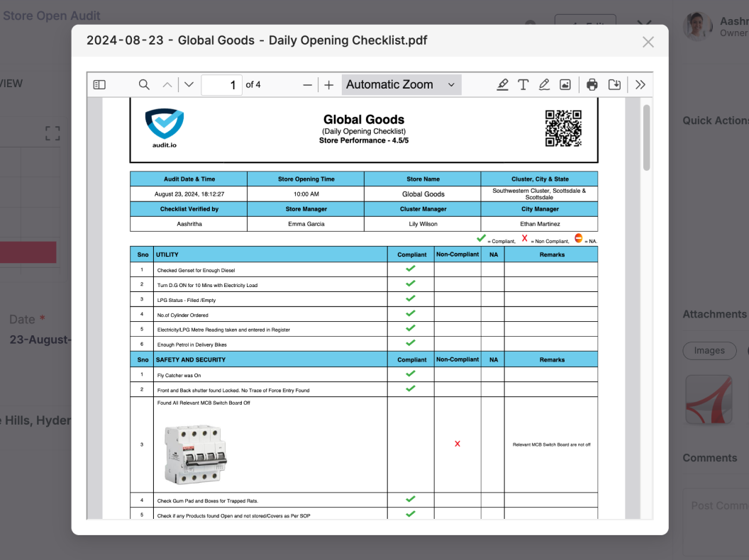The width and height of the screenshot is (749, 560).
Task: Click the PDF vertical scrollbar
Action: click(x=646, y=138)
